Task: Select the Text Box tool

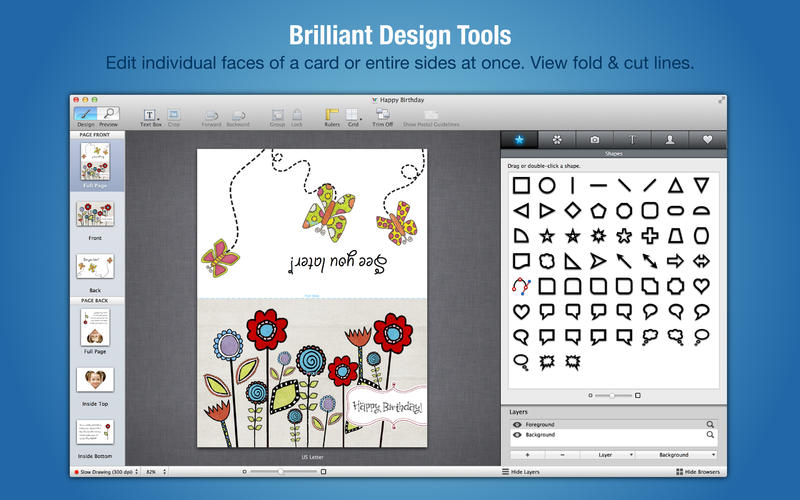Action: click(x=150, y=116)
